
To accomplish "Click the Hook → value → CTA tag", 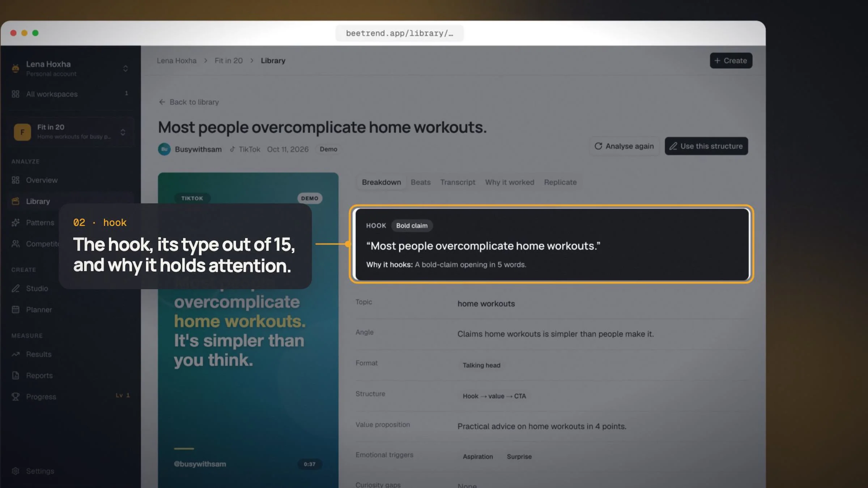I will (494, 396).
